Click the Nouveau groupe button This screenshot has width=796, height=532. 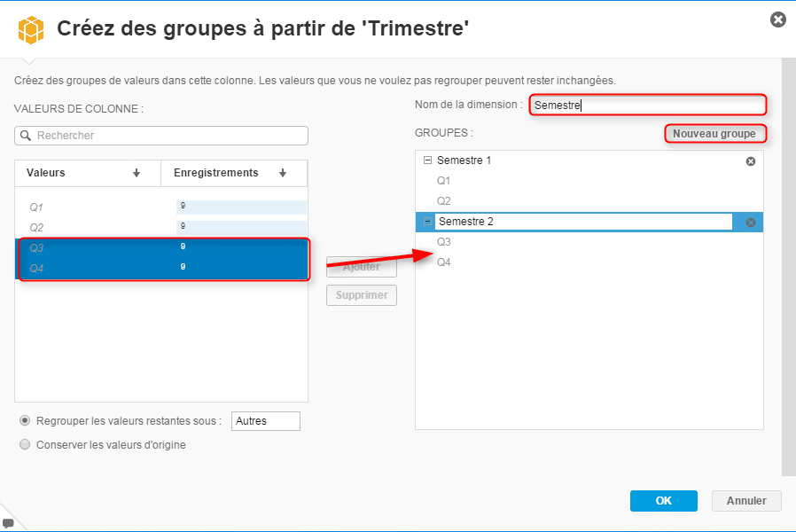(714, 134)
